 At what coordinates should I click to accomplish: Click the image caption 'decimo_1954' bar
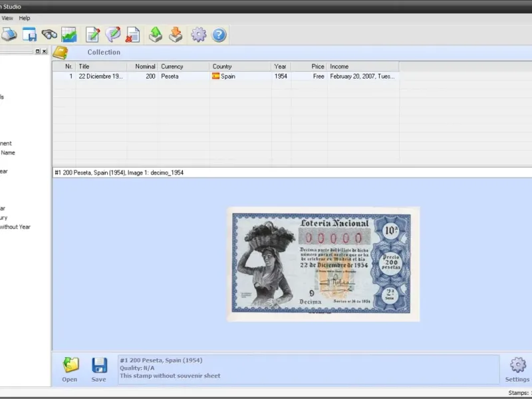292,173
